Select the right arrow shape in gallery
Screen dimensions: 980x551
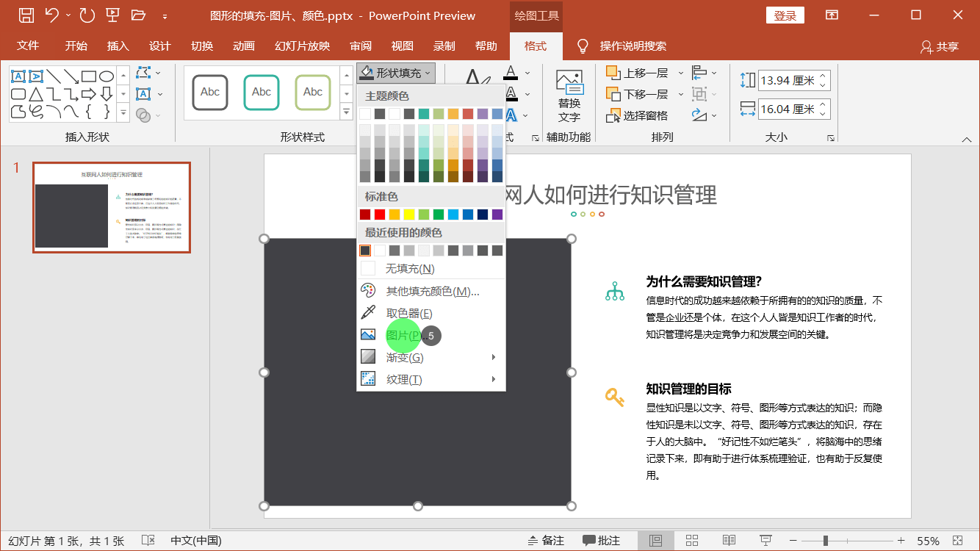[89, 94]
